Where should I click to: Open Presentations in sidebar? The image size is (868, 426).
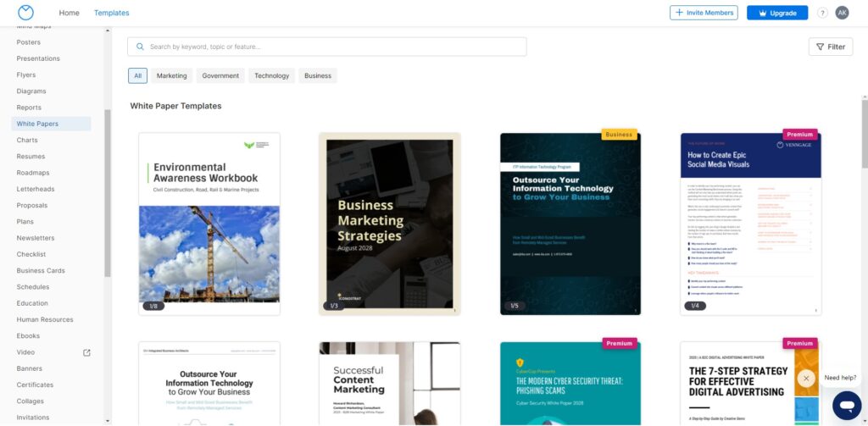38,58
